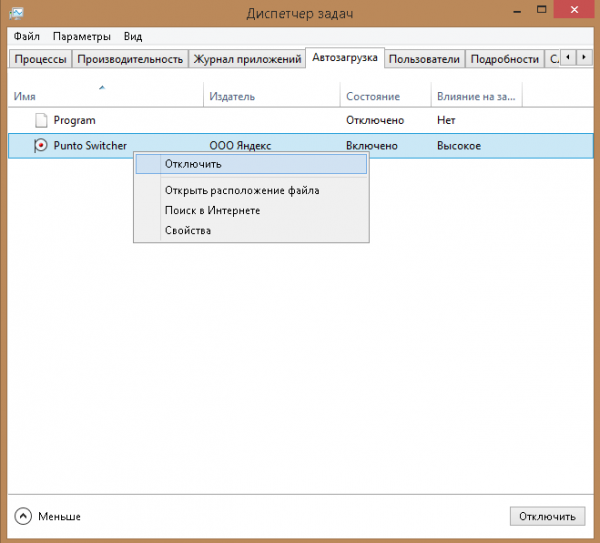The height and width of the screenshot is (543, 600).
Task: Click the Task Manager window icon
Action: point(16,13)
